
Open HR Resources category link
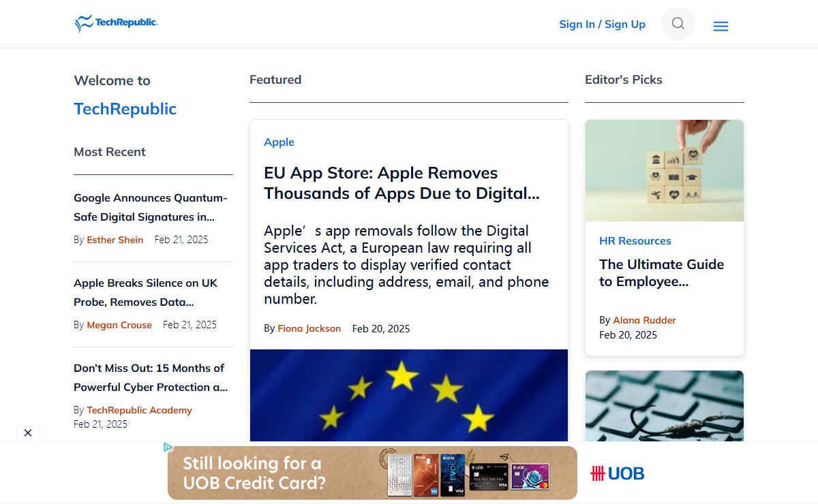(x=635, y=240)
